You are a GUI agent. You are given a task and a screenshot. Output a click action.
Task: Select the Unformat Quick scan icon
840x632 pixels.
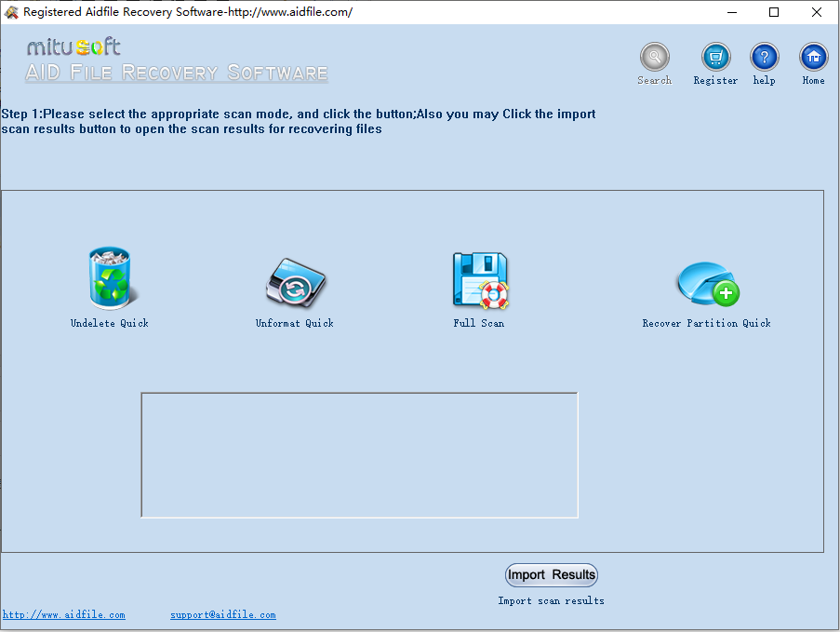click(294, 279)
